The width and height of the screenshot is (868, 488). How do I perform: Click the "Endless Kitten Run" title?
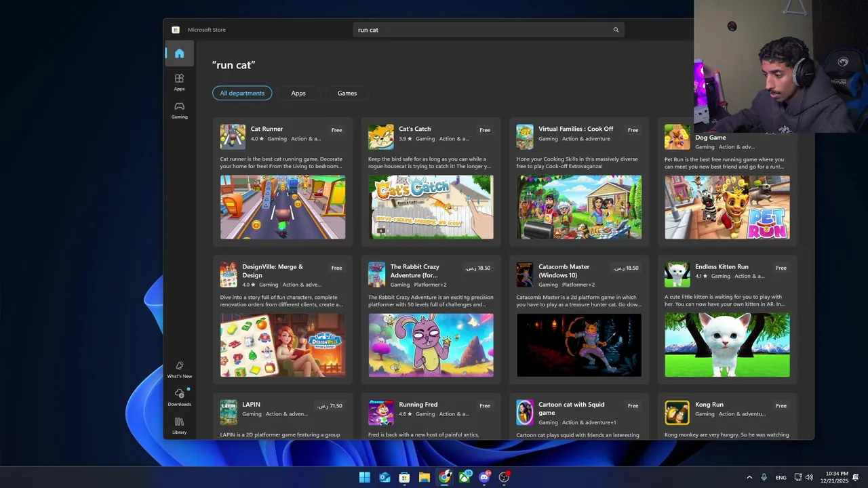pyautogui.click(x=722, y=267)
